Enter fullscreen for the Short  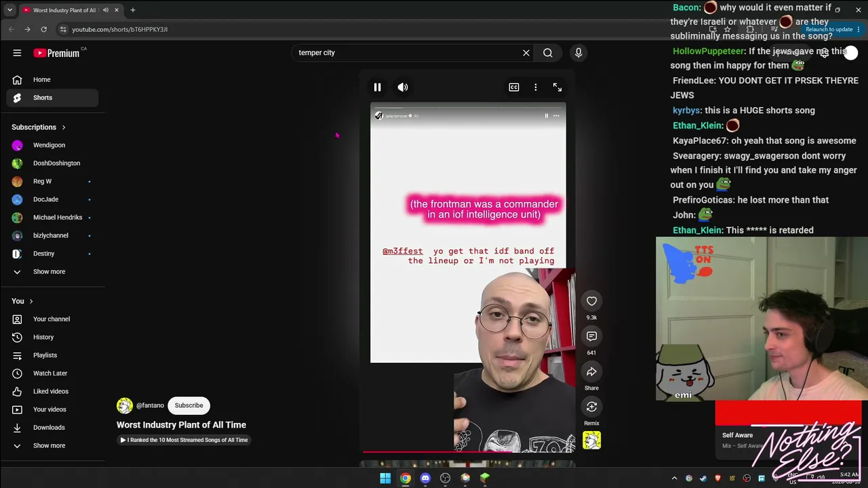click(557, 87)
